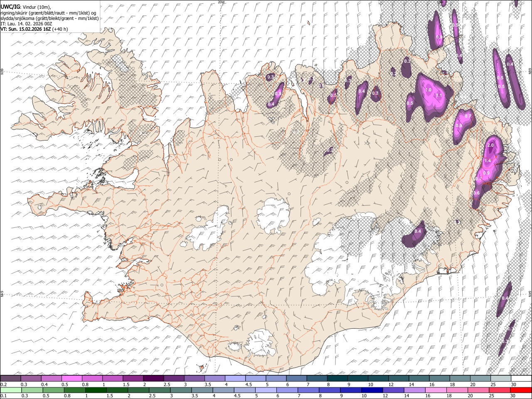Select the dark teal 8–9 swatch in the upper scale

click(337, 379)
